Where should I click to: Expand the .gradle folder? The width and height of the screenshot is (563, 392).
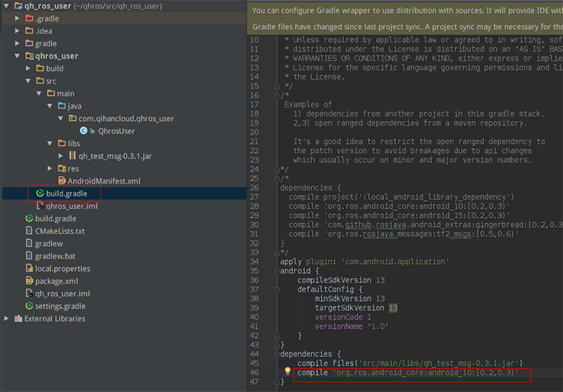pos(17,18)
